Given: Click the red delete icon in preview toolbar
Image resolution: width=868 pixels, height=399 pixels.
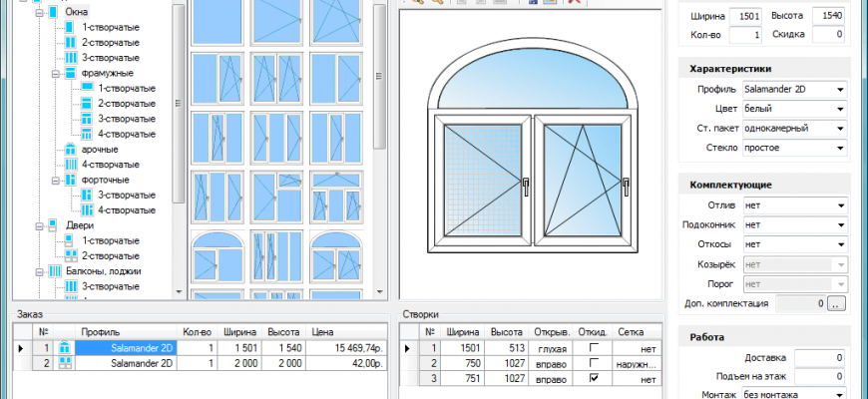Looking at the screenshot, I should (x=573, y=3).
